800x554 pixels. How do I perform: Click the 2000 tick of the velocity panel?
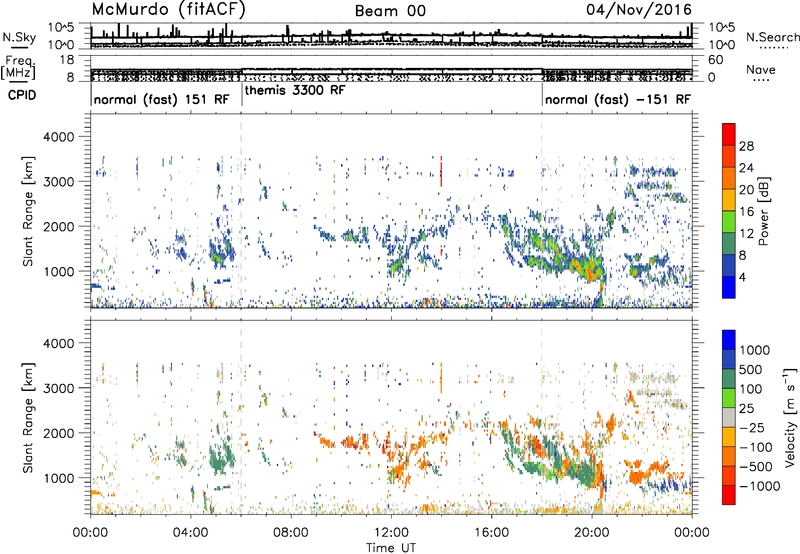(x=59, y=433)
